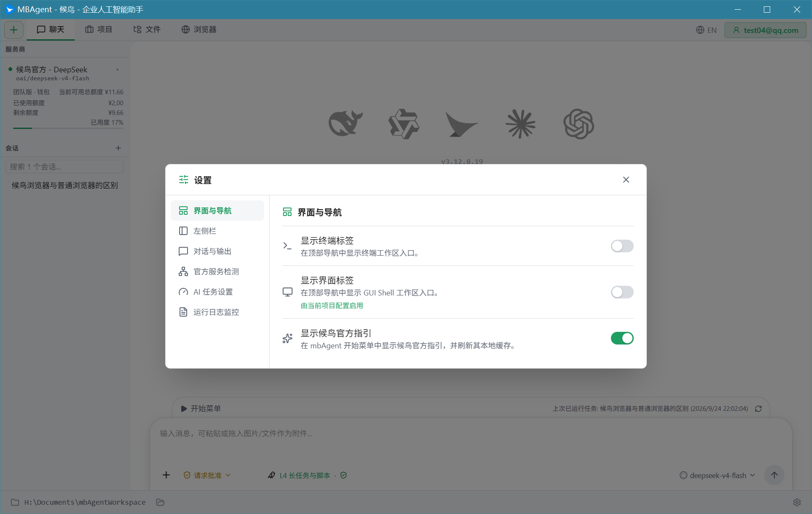Expand the 开始菜单 section
Screen dimensions: 812x514
coord(201,408)
